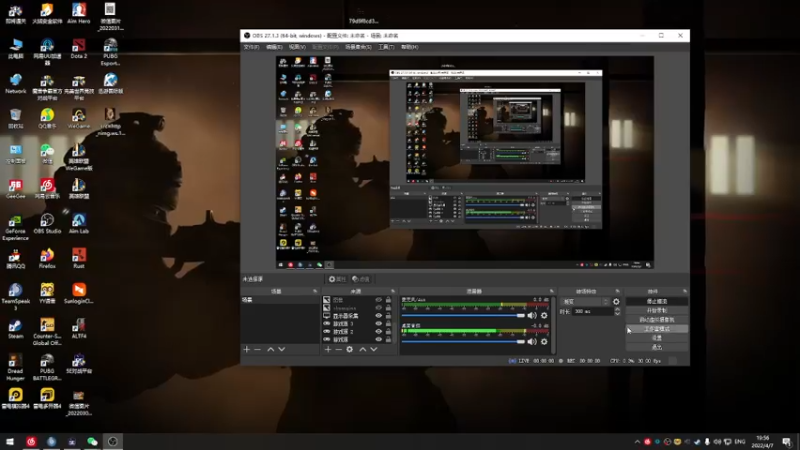Pop out the Sources dock panel icon
The image size is (800, 450).
pos(393,291)
